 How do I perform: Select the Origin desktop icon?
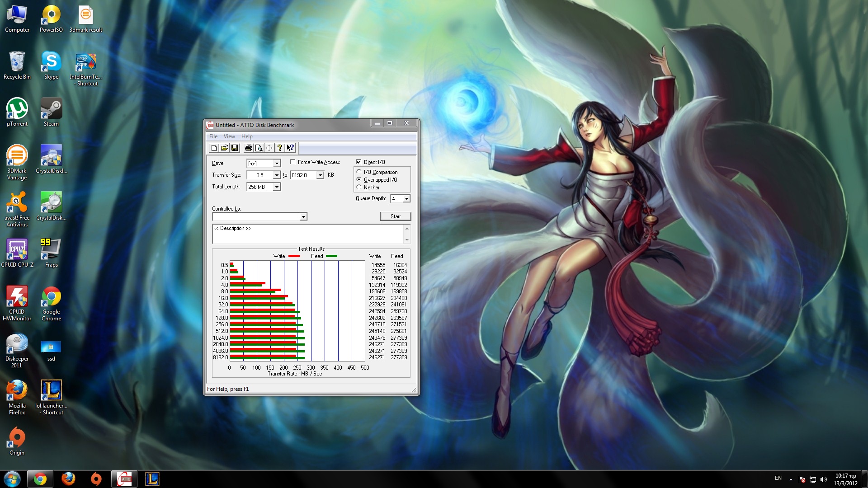click(x=17, y=441)
